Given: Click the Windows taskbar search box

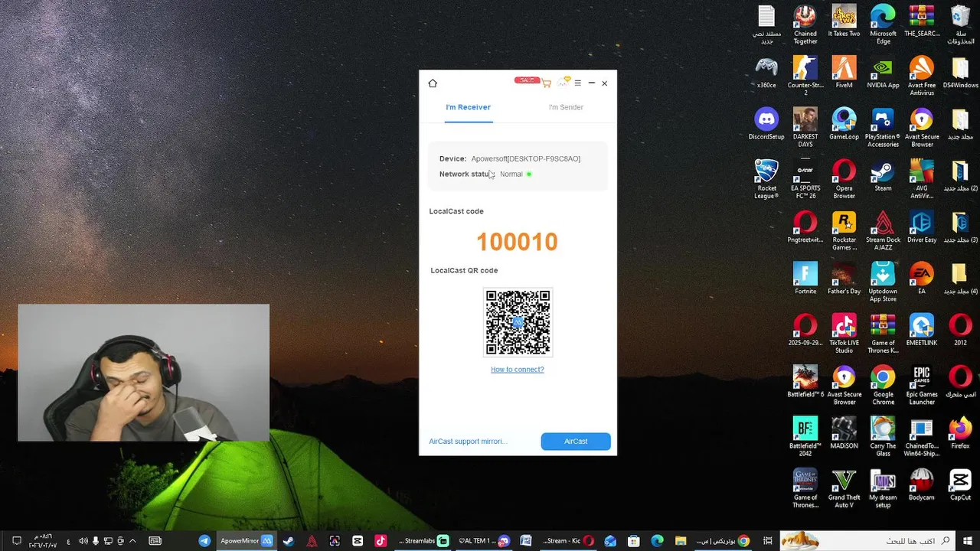Looking at the screenshot, I should 868,541.
